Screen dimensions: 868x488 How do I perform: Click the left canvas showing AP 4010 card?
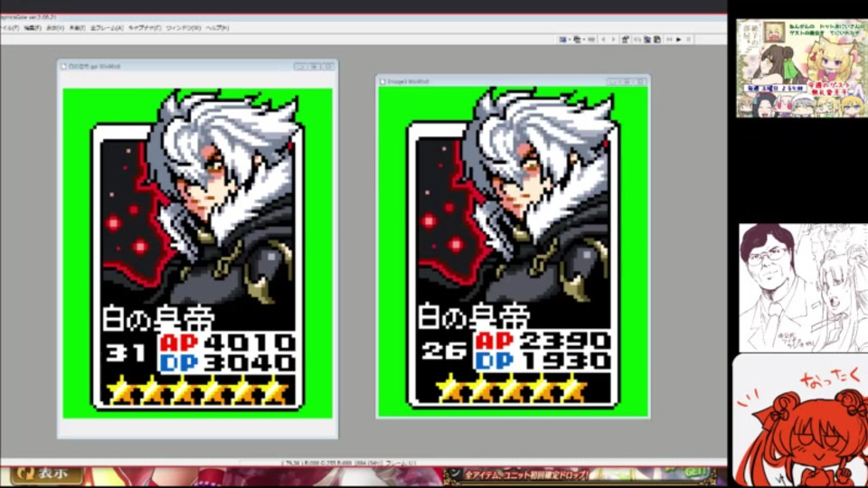[x=198, y=253]
